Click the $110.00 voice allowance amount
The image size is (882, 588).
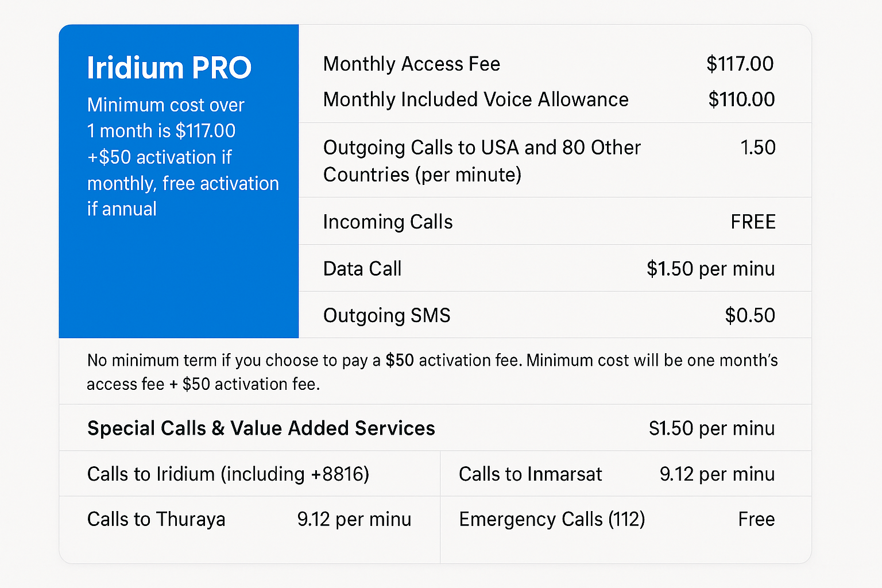(x=741, y=99)
